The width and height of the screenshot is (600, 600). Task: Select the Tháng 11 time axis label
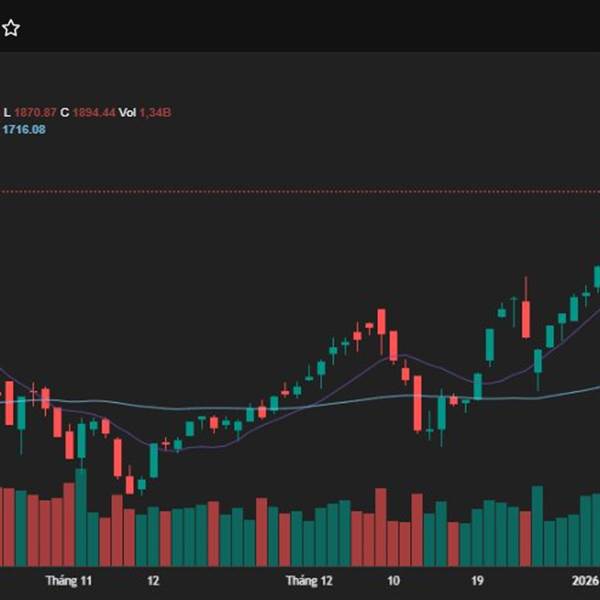tap(69, 580)
